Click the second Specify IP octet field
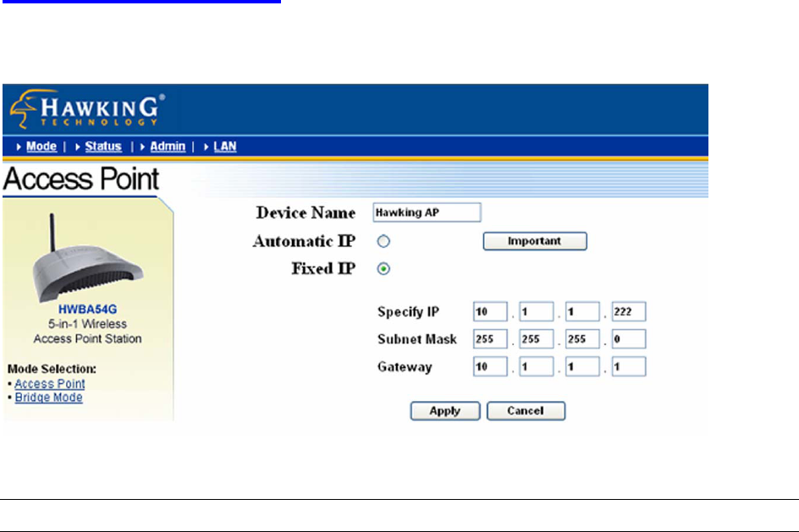799x532 pixels. (536, 311)
